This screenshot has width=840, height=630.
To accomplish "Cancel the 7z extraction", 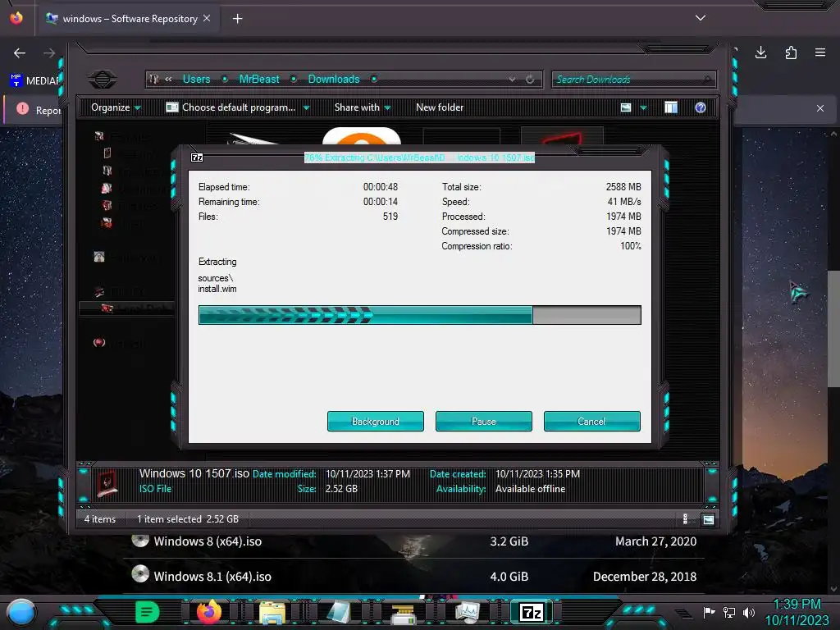I will coord(592,421).
